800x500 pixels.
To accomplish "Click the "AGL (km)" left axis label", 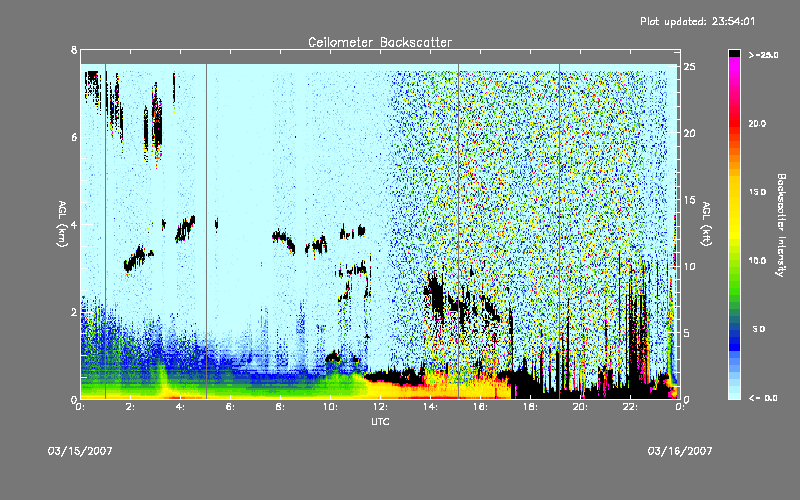I will (62, 224).
